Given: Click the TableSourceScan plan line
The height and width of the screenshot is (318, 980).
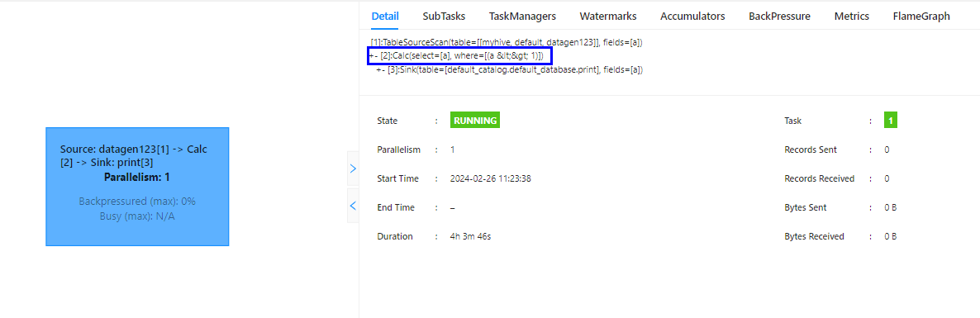Looking at the screenshot, I should pyautogui.click(x=507, y=42).
